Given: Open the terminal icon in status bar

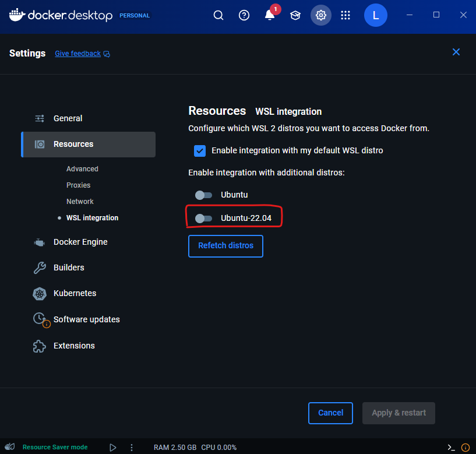Looking at the screenshot, I should [451, 448].
